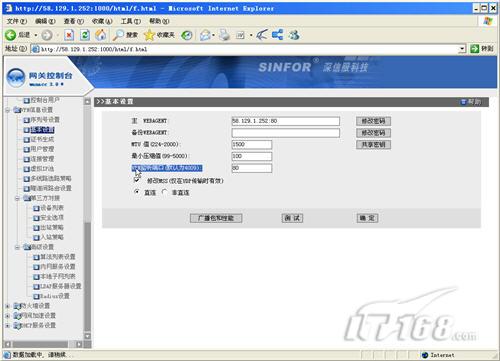This screenshot has width=500, height=361.
Task: Click the IE Home toolbar icon
Action: tap(101, 35)
